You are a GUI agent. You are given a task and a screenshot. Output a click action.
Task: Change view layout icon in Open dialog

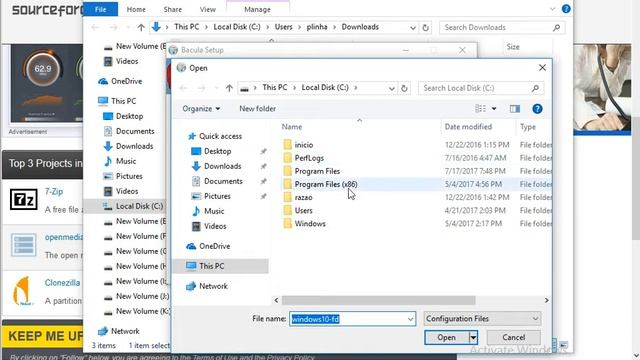480,109
